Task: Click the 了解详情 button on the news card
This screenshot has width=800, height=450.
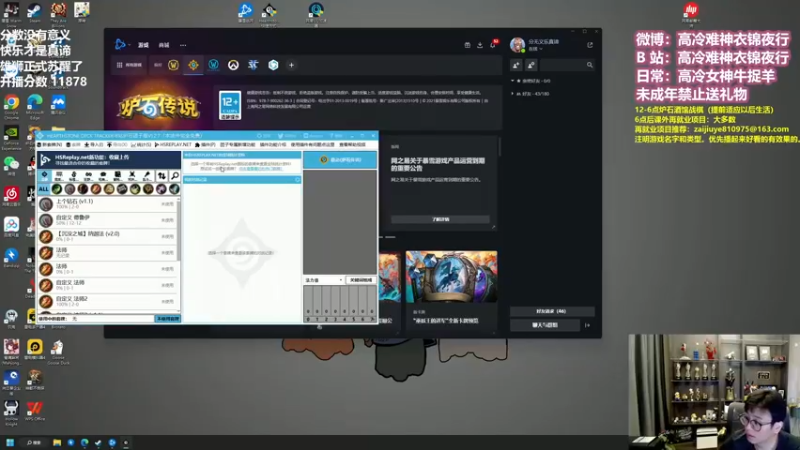Action: [440, 219]
